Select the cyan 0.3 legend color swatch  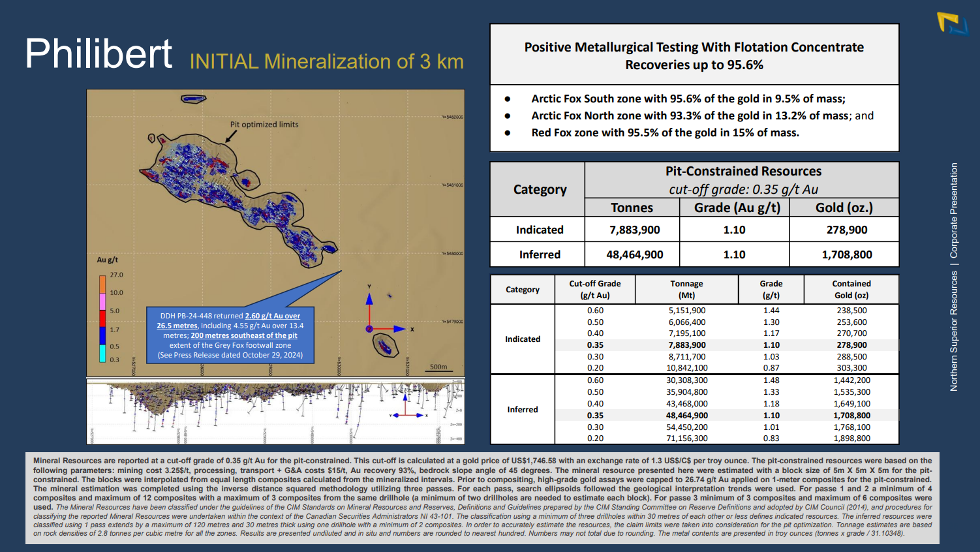point(102,354)
